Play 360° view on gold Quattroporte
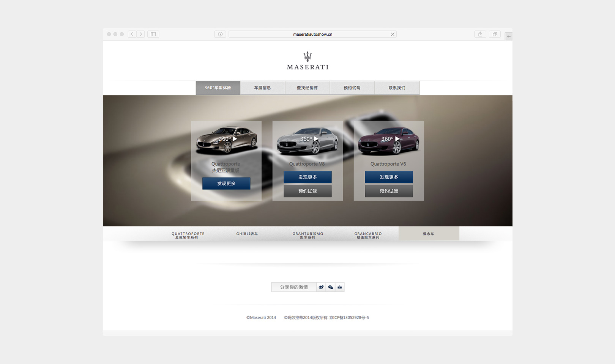 pos(228,139)
